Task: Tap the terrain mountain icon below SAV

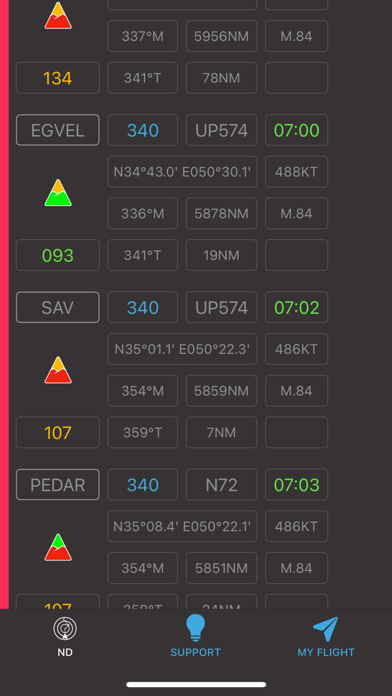Action: coord(58,370)
